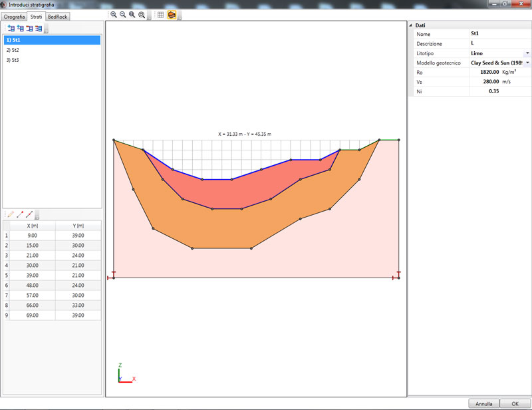532x410 pixels.
Task: Switch to the BedRock tab
Action: [58, 17]
